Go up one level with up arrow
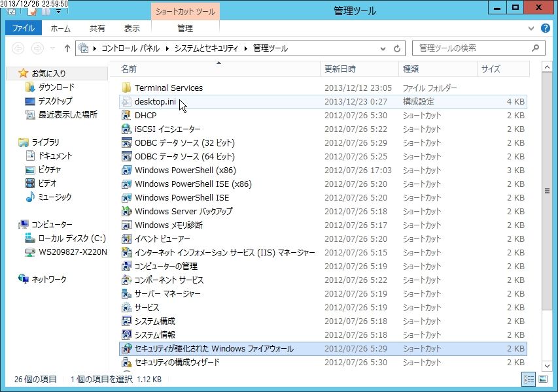 (x=67, y=48)
